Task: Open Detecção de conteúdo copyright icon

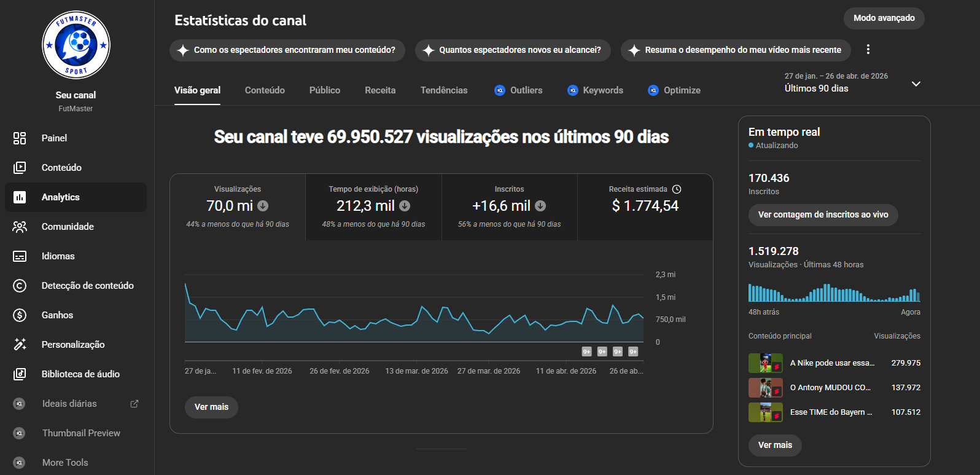Action: 20,286
